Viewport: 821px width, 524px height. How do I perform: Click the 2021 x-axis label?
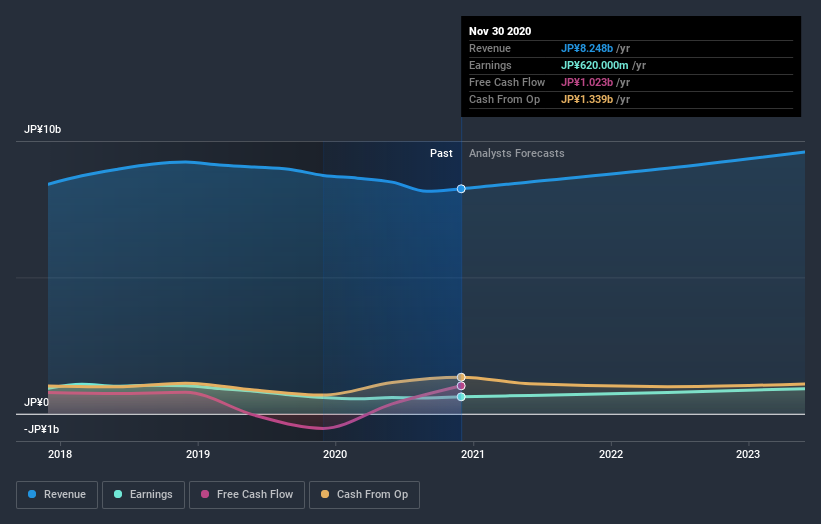473,454
